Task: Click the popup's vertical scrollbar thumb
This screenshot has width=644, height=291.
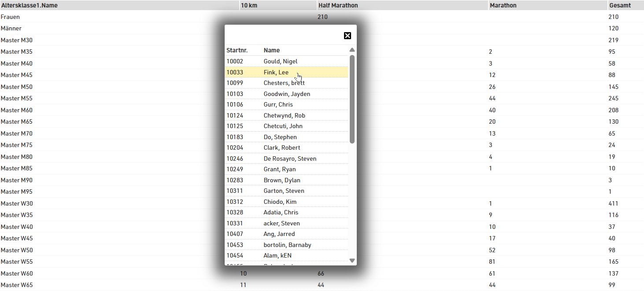Action: (352, 99)
